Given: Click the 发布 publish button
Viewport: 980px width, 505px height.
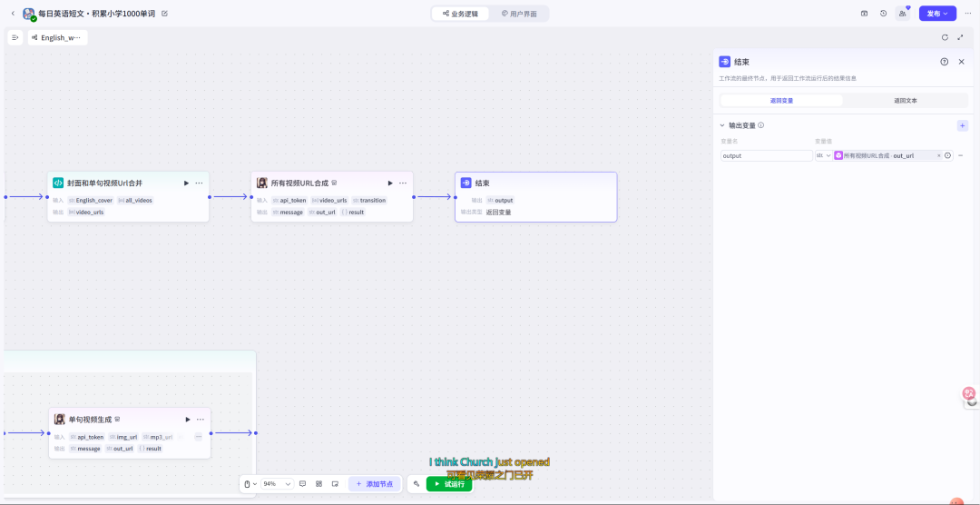Looking at the screenshot, I should (x=937, y=13).
